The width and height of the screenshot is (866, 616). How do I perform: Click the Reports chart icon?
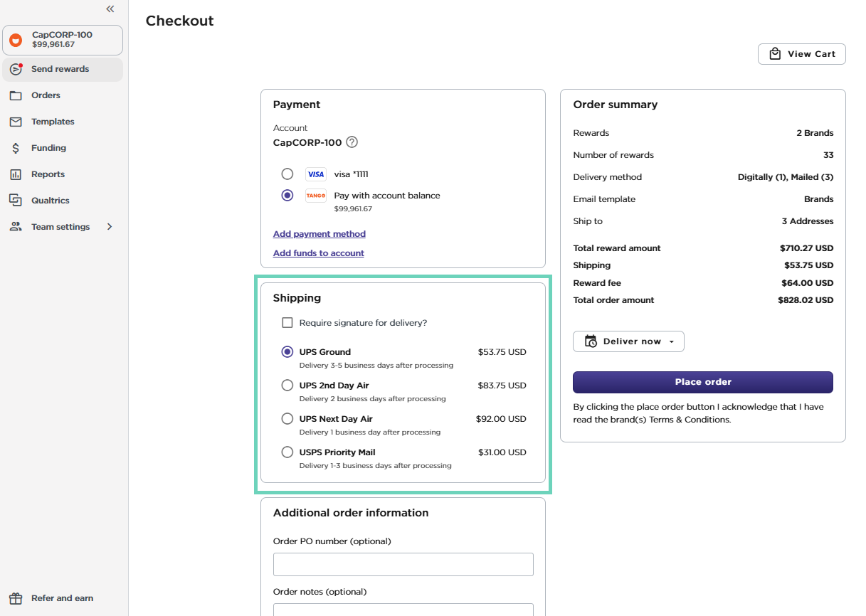(16, 174)
